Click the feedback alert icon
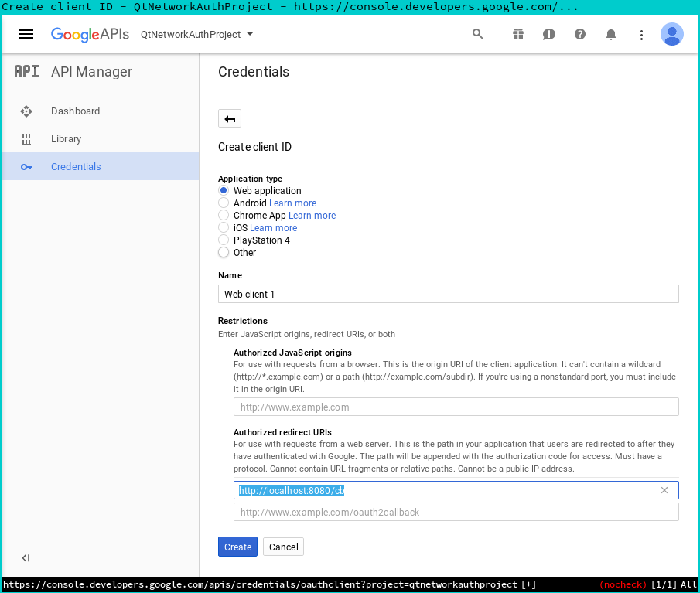 tap(548, 34)
